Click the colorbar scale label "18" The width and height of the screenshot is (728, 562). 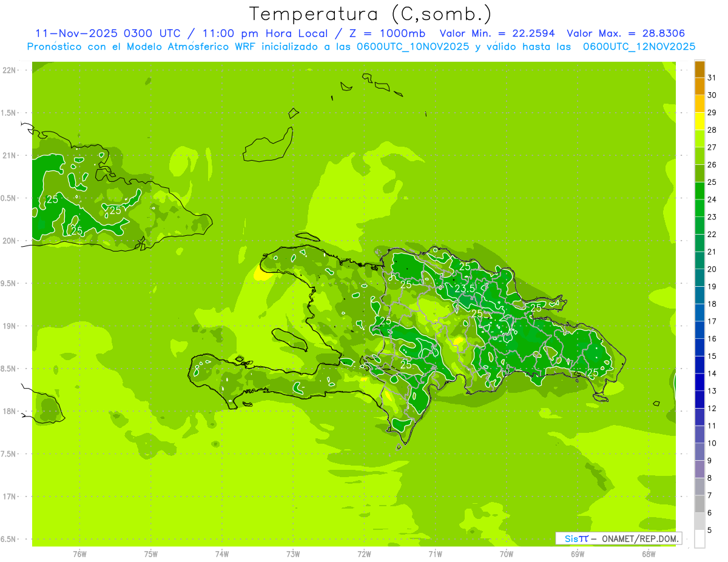tap(712, 304)
